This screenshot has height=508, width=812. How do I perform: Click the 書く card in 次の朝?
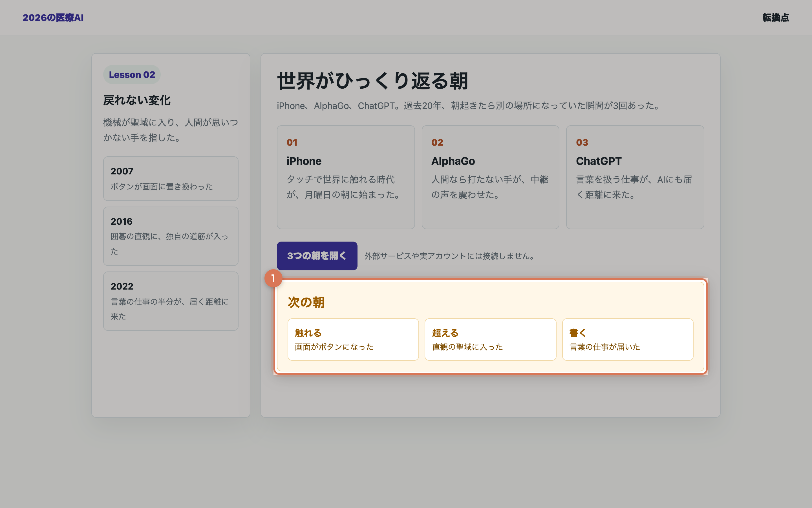pos(627,339)
